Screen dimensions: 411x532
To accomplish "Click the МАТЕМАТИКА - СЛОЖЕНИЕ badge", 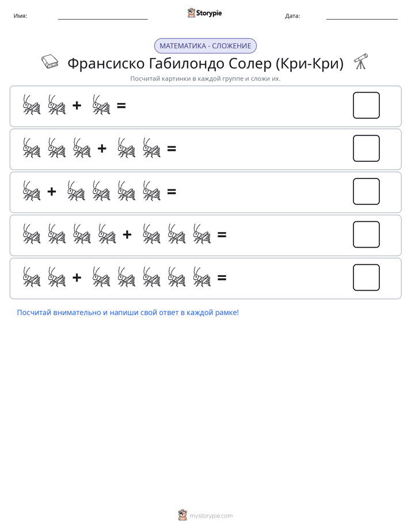I will tap(205, 46).
